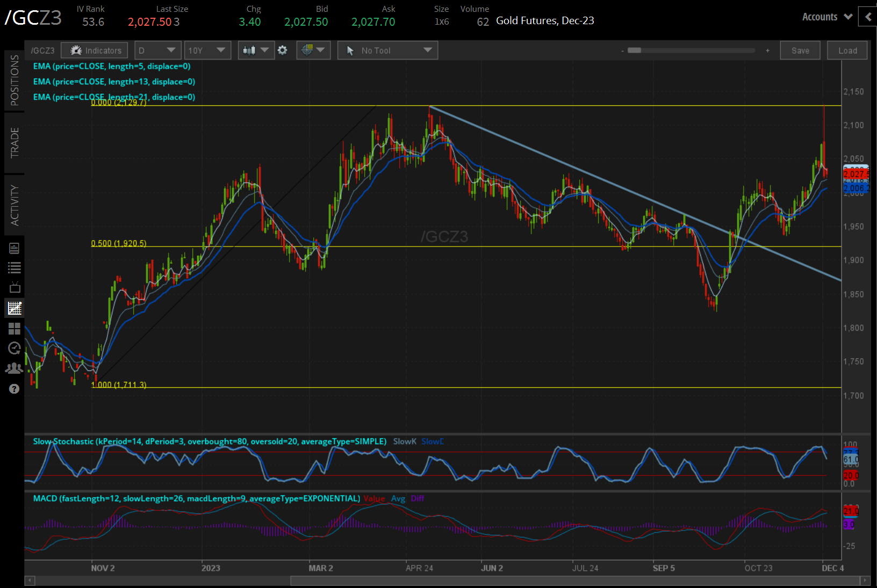Collapse the side panel with arrow button
The width and height of the screenshot is (877, 588).
[868, 17]
